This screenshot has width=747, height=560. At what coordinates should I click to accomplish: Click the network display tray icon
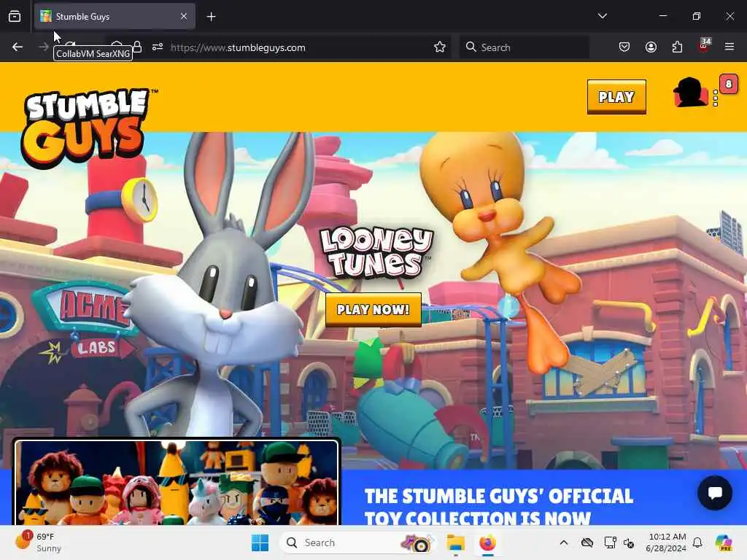[609, 542]
